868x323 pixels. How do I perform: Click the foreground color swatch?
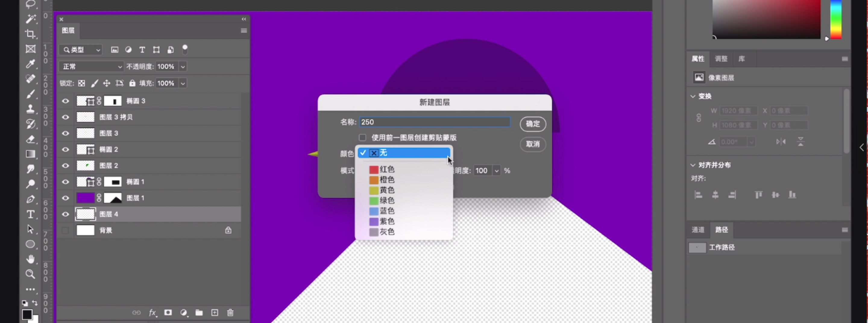tap(27, 315)
